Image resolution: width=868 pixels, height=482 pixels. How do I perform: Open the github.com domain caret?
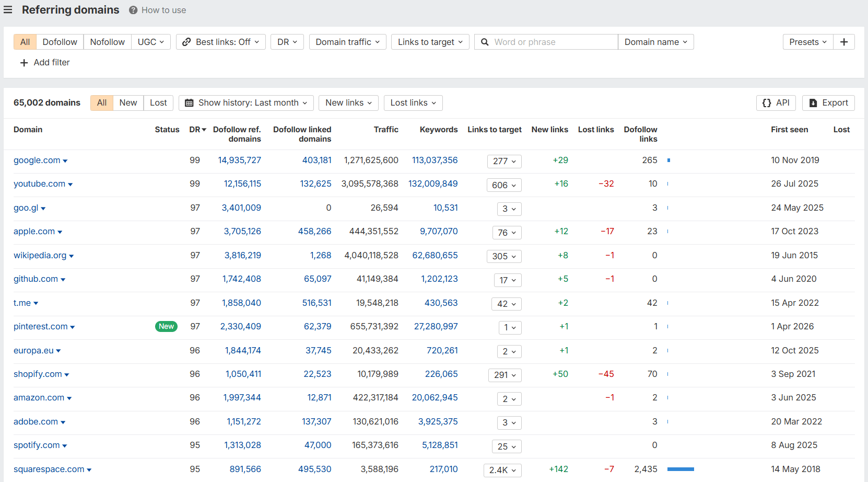coord(63,280)
